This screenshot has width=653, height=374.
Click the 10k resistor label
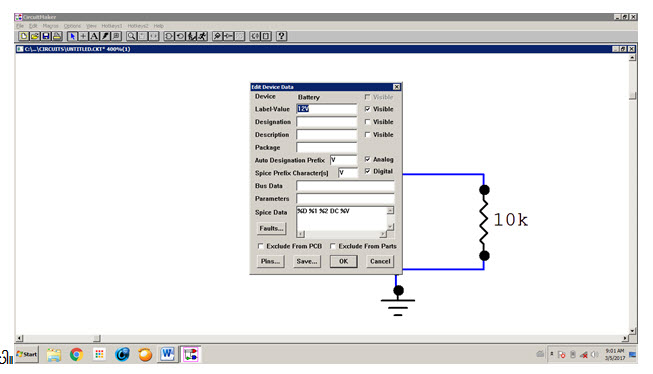(511, 220)
